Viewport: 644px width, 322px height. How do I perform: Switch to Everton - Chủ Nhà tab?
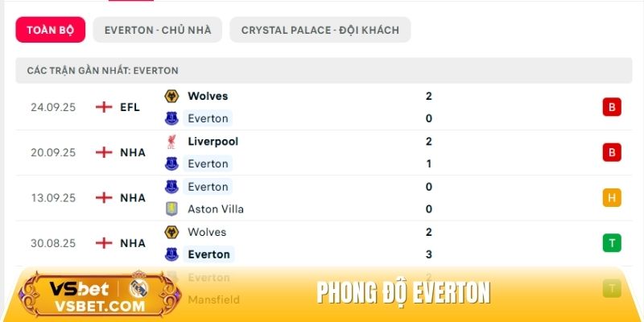pyautogui.click(x=157, y=30)
